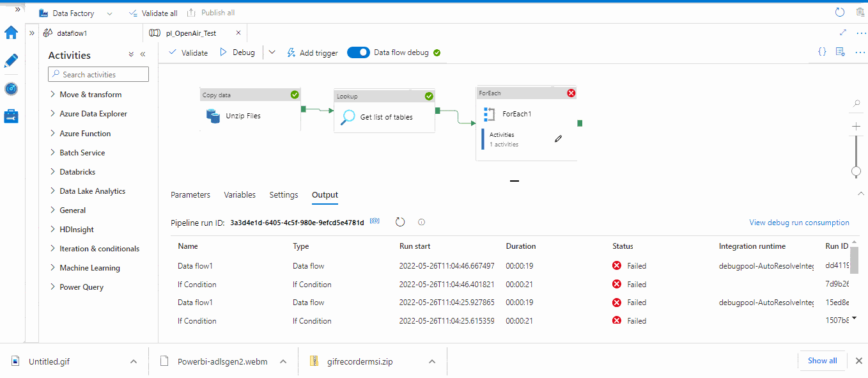Open the Manage toolbox icon
The image size is (868, 378).
(11, 116)
